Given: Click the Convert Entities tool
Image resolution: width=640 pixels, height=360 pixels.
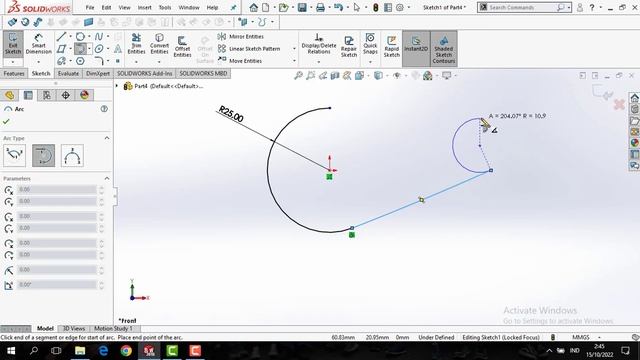Looking at the screenshot, I should coord(159,44).
